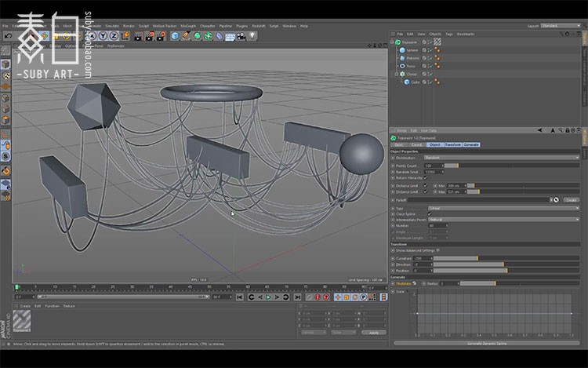
Task: Add a Cube primitive object
Action: pos(175,36)
